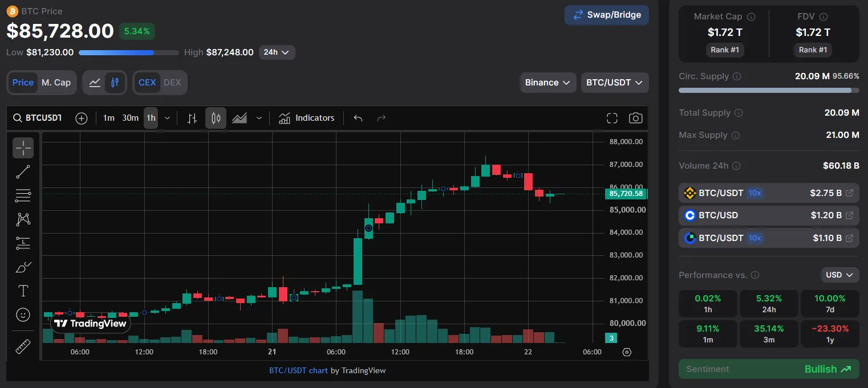Select the 1m interval
The image size is (868, 388).
click(x=108, y=118)
